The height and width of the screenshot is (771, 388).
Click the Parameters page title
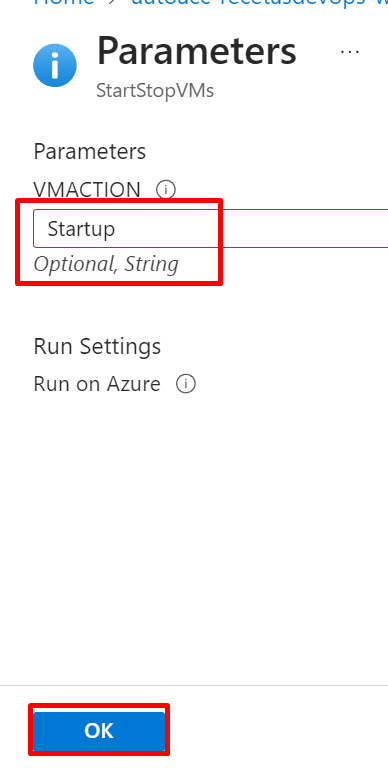(x=197, y=51)
